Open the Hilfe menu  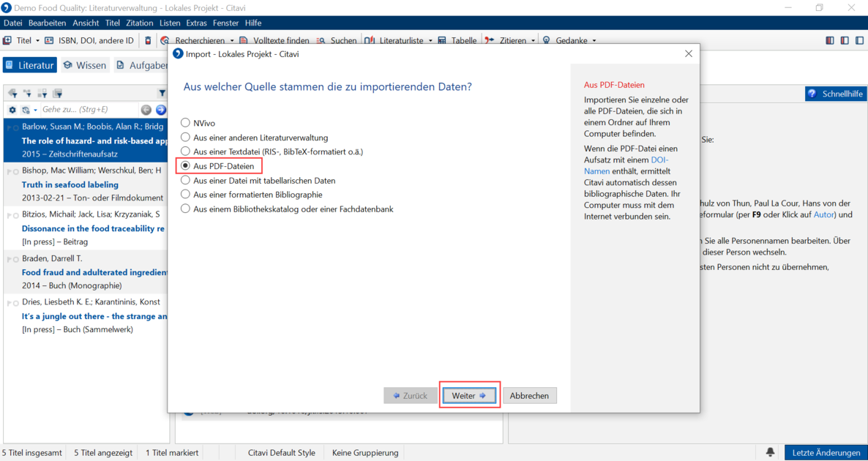tap(253, 23)
